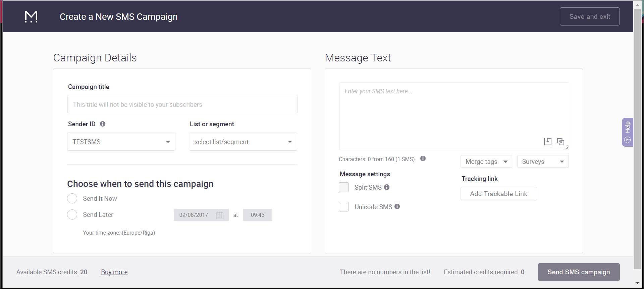This screenshot has height=289, width=644.
Task: Click the save-template icon in message box
Action: 547,141
